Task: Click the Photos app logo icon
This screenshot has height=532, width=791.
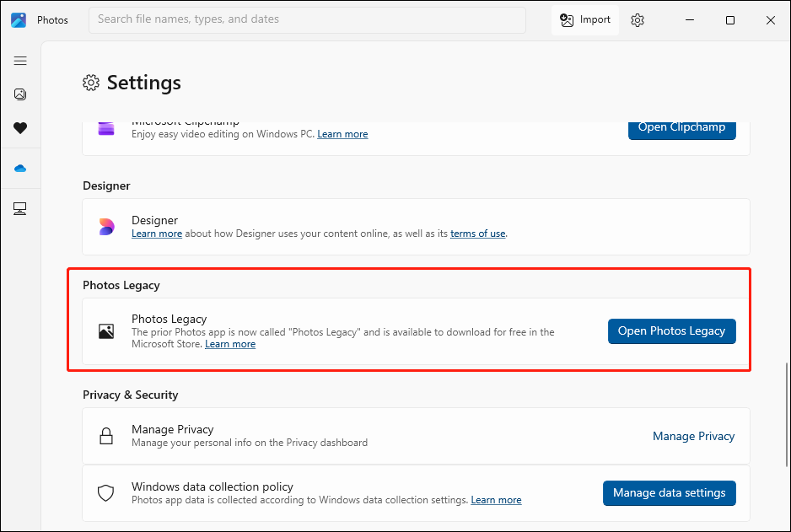Action: pyautogui.click(x=19, y=19)
